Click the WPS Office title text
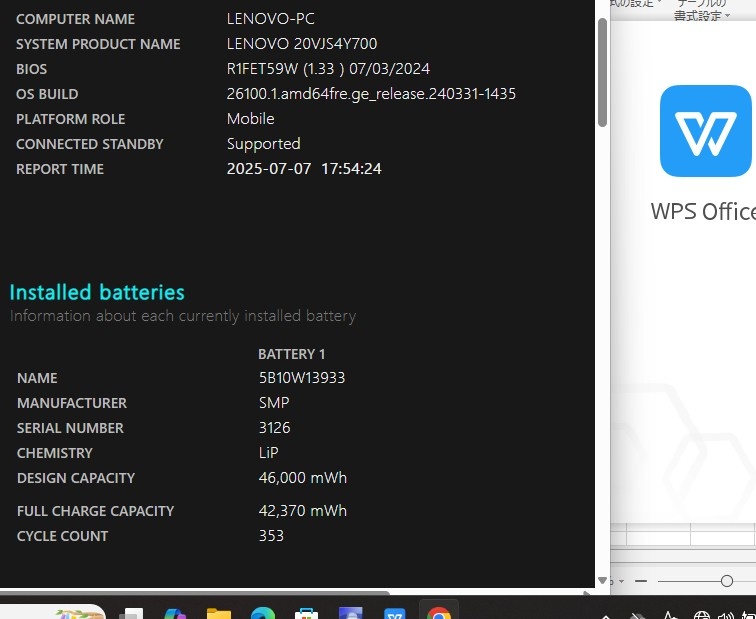The height and width of the screenshot is (619, 756). click(703, 211)
